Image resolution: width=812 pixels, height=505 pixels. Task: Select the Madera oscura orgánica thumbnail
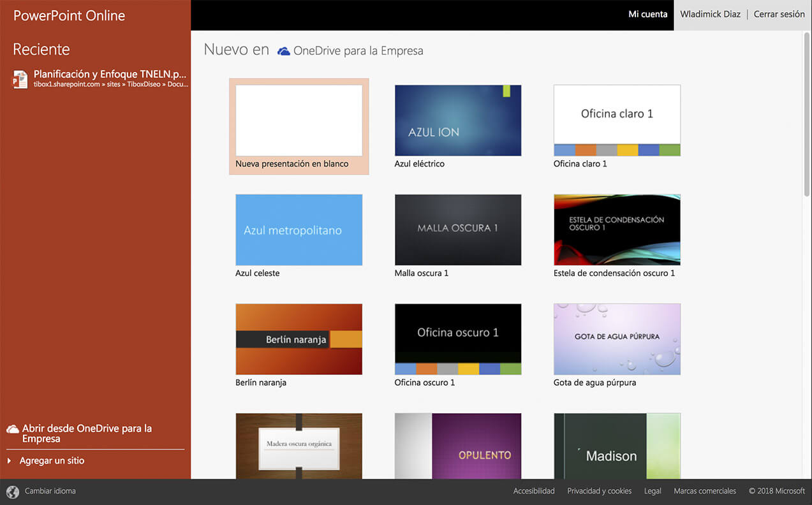[x=299, y=446]
